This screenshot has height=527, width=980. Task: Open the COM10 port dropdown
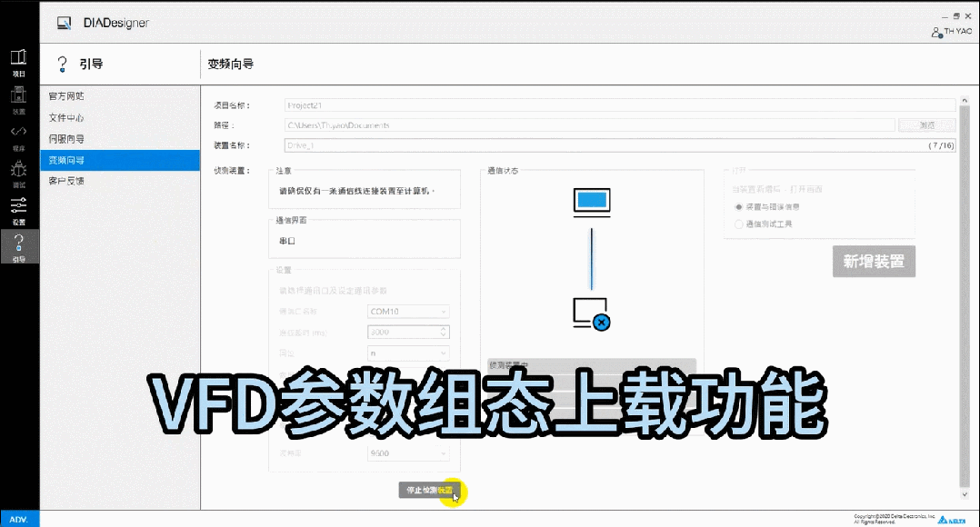(408, 311)
